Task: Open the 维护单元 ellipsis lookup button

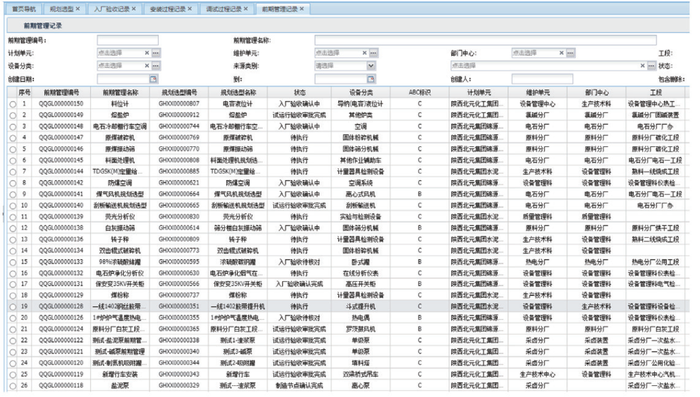Action: (x=373, y=53)
